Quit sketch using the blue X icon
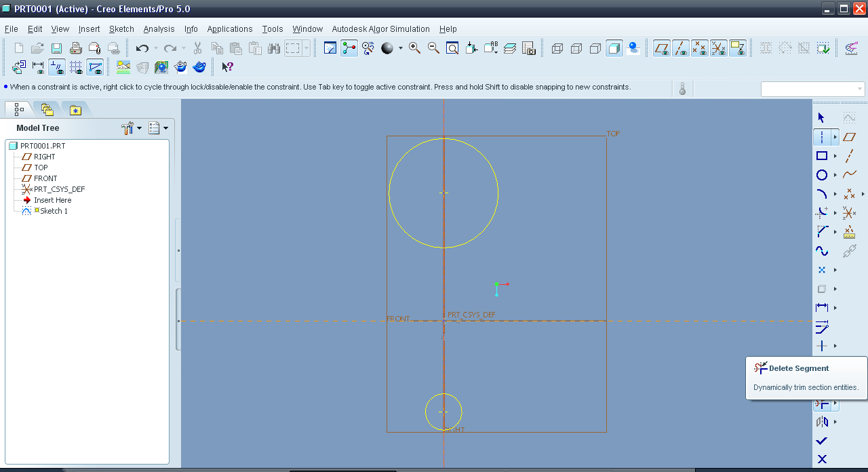Viewport: 868px width, 472px height. 822,459
